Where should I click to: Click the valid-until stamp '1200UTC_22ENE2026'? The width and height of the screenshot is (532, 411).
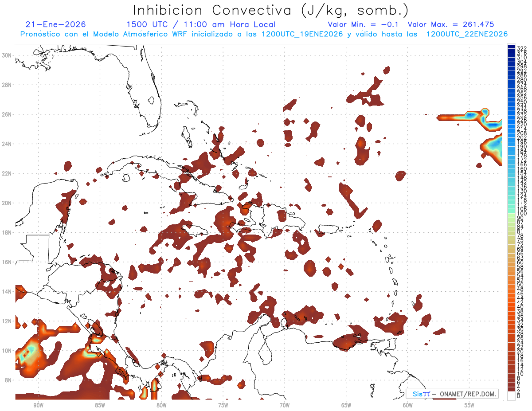point(467,34)
